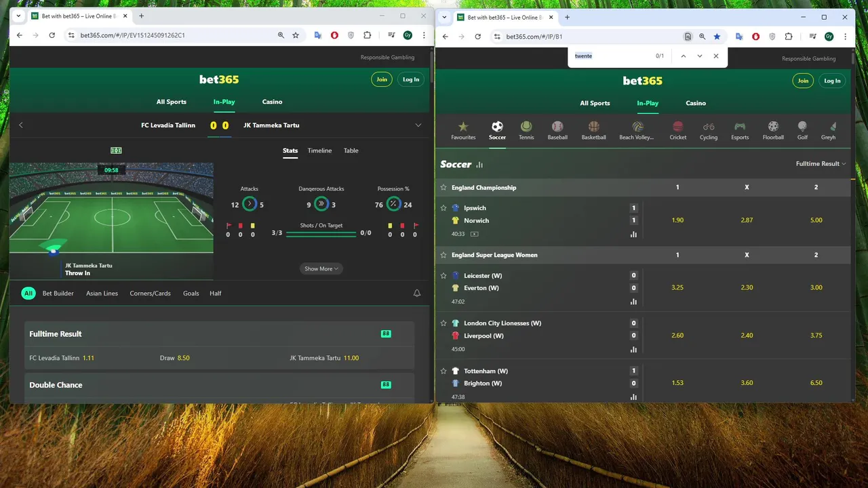Click zoom magnifier icon in left address bar
The height and width of the screenshot is (488, 868).
(281, 35)
